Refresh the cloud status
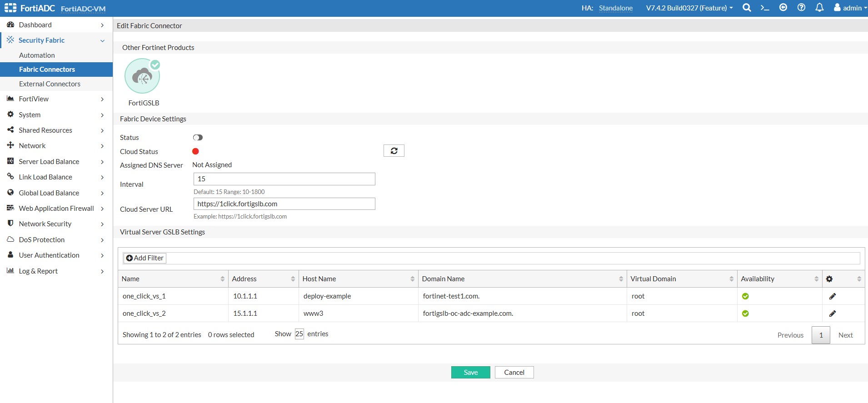This screenshot has height=403, width=868. tap(394, 151)
